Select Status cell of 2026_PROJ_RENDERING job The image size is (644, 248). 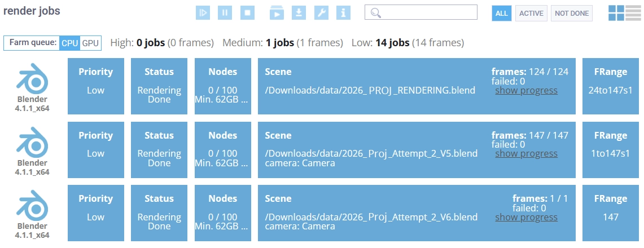159,86
